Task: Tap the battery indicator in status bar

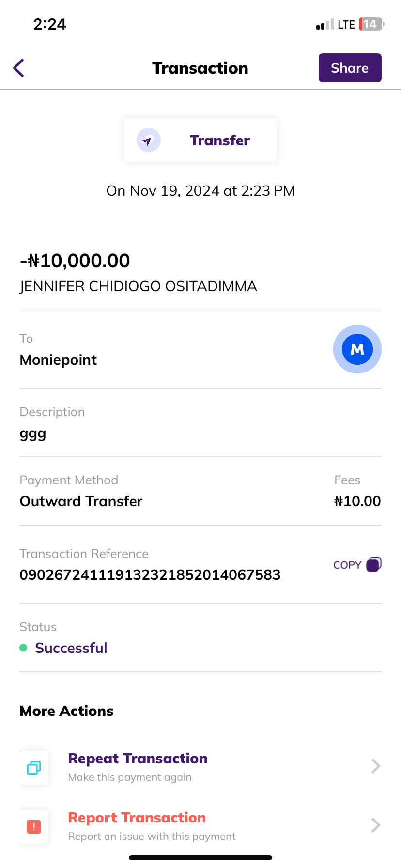Action: [x=371, y=24]
